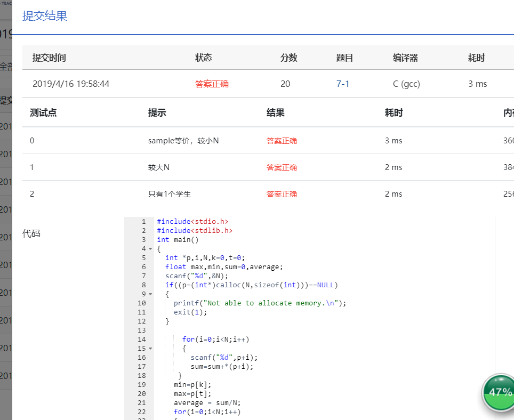
Task: Click hint text 只有1个学生
Action: pos(170,194)
